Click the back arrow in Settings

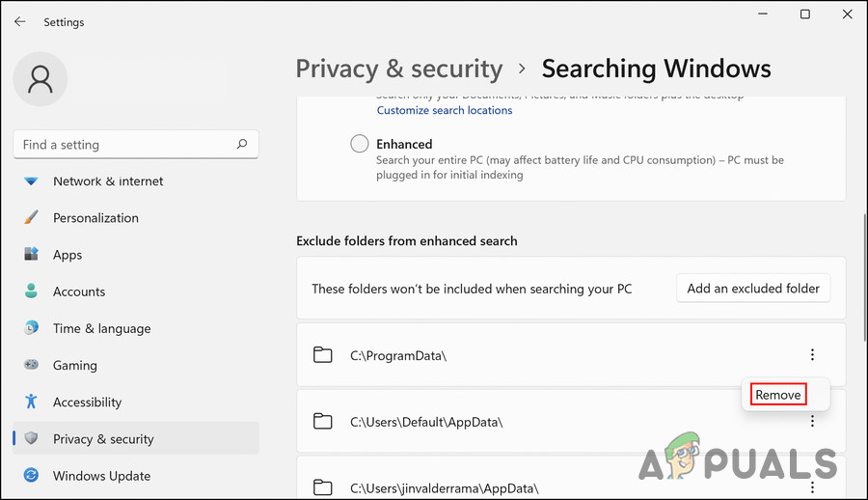click(x=20, y=21)
